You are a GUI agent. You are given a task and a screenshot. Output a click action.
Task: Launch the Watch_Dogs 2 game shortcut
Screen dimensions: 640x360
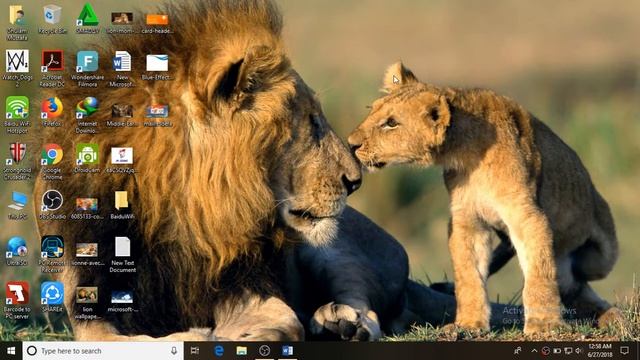point(17,69)
